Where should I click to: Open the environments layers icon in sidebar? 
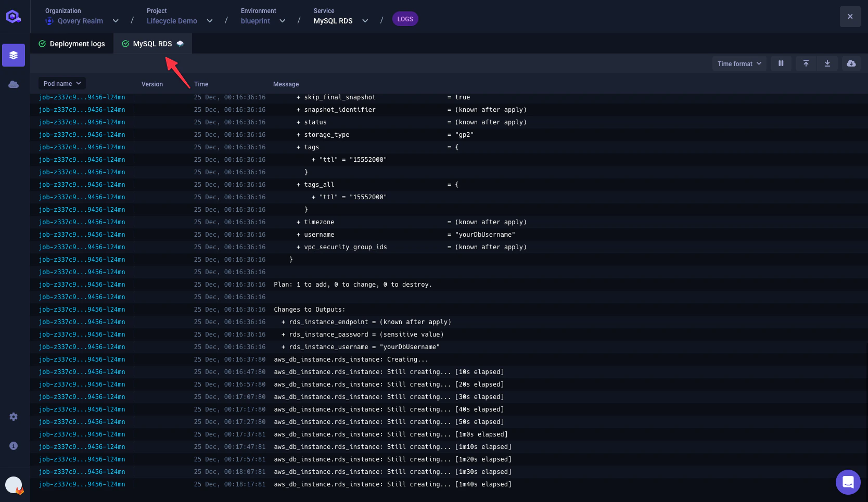[x=14, y=55]
